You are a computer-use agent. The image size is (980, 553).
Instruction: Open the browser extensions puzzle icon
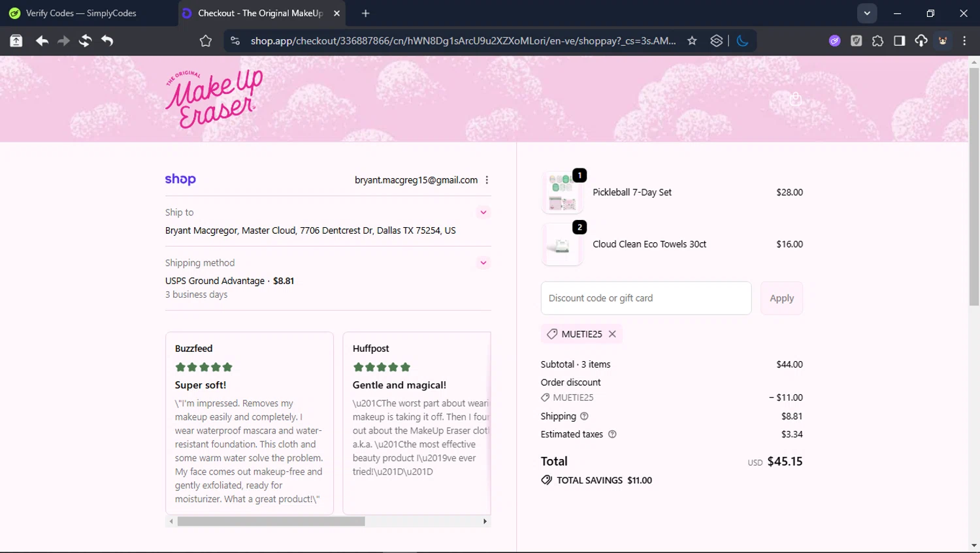click(877, 40)
